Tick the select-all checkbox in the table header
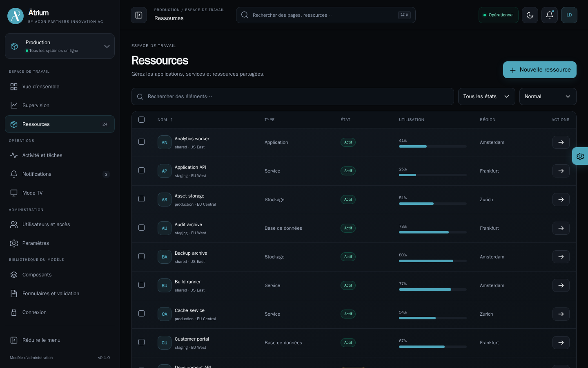This screenshot has height=368, width=588. click(x=142, y=120)
